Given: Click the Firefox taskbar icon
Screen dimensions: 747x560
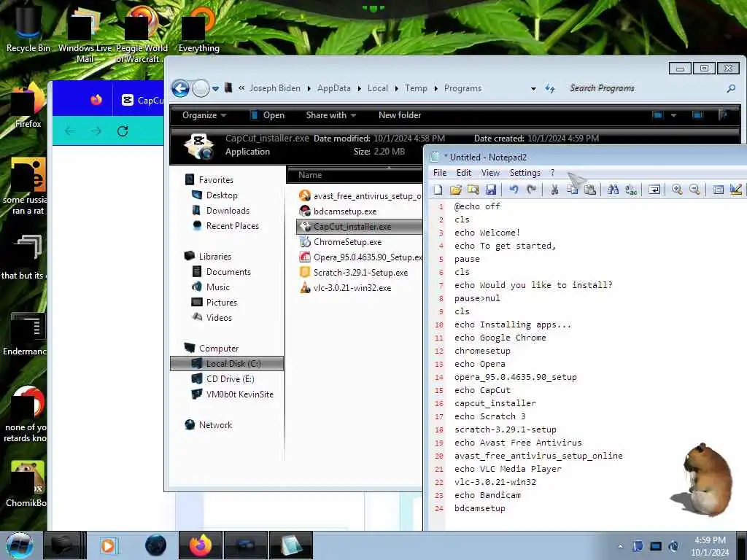Looking at the screenshot, I should point(201,545).
